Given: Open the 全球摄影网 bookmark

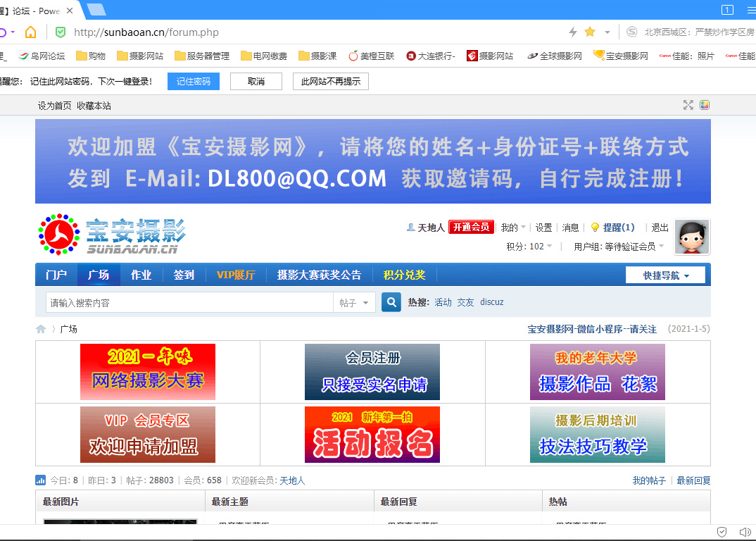Looking at the screenshot, I should coord(555,56).
